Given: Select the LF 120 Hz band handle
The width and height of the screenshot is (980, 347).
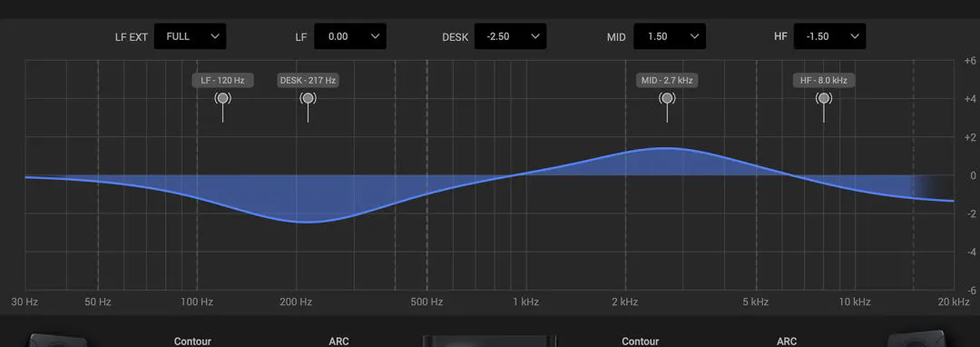Looking at the screenshot, I should tap(222, 98).
